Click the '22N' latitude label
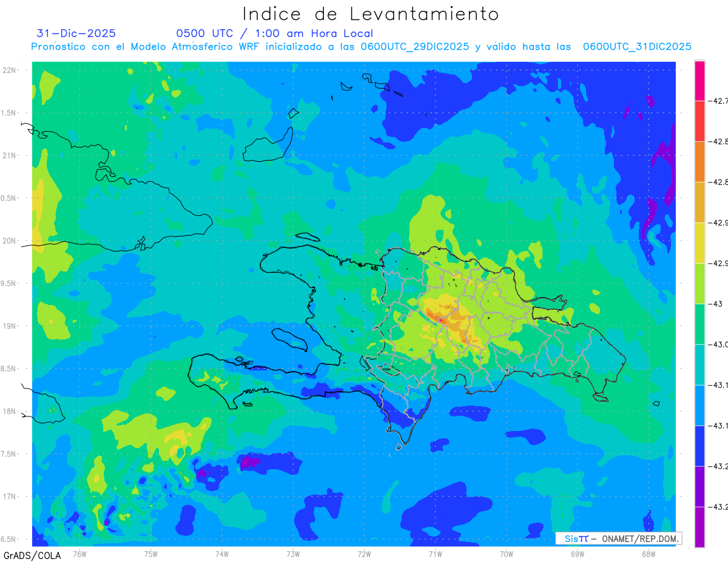The width and height of the screenshot is (728, 562). pyautogui.click(x=10, y=70)
